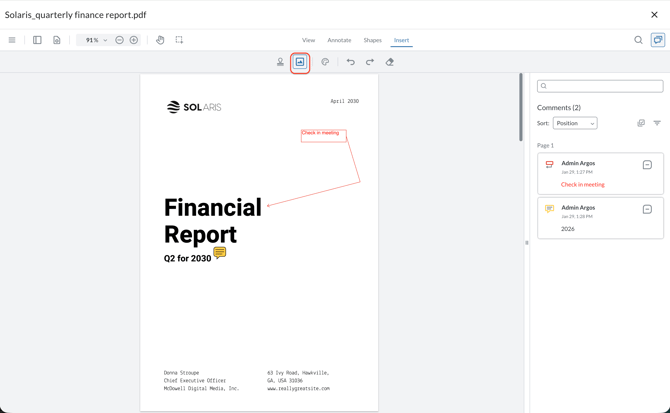Undo the last action
The height and width of the screenshot is (413, 670).
[x=350, y=62]
